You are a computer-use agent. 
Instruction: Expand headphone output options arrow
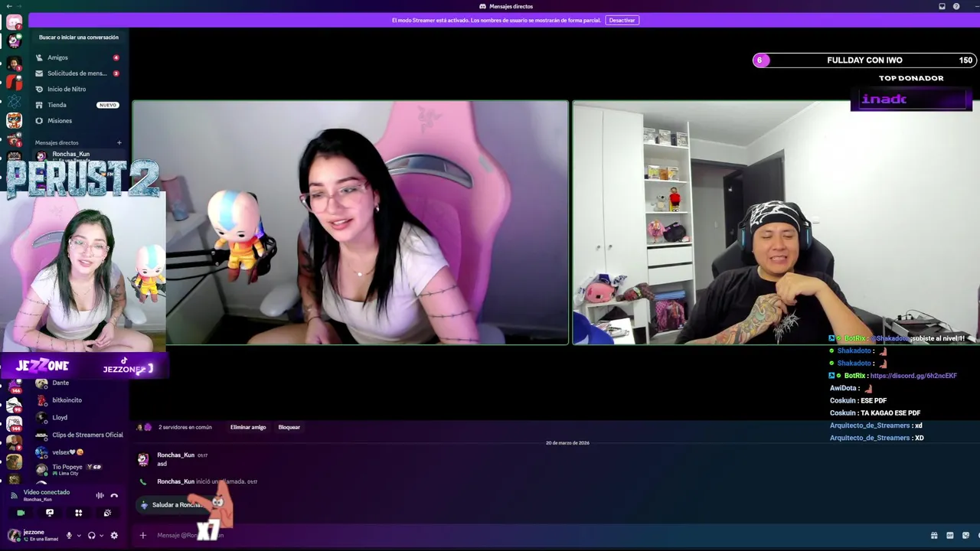click(x=100, y=535)
